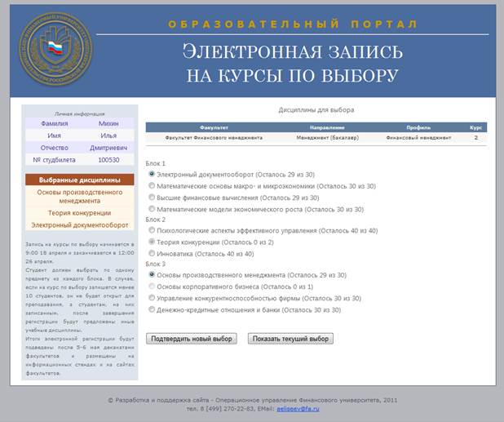Click student ID number 100530

coord(108,160)
